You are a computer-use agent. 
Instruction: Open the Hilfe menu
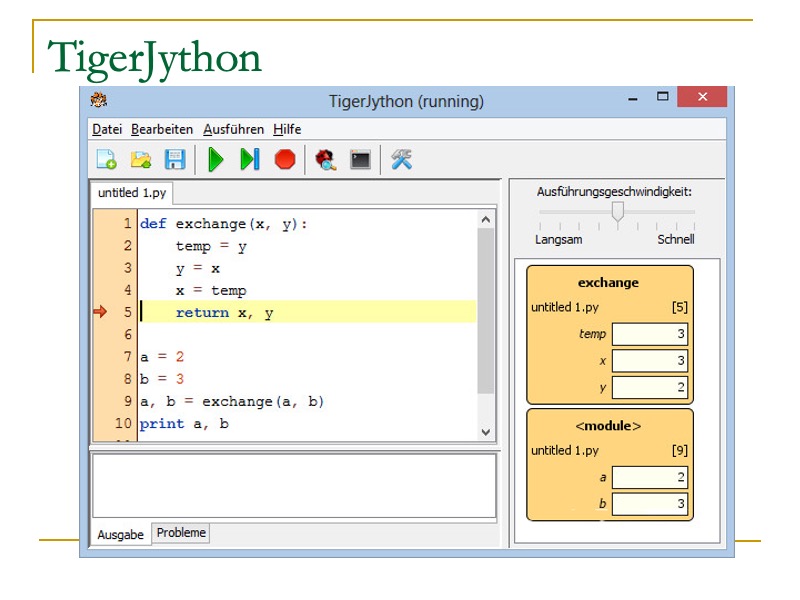[287, 129]
